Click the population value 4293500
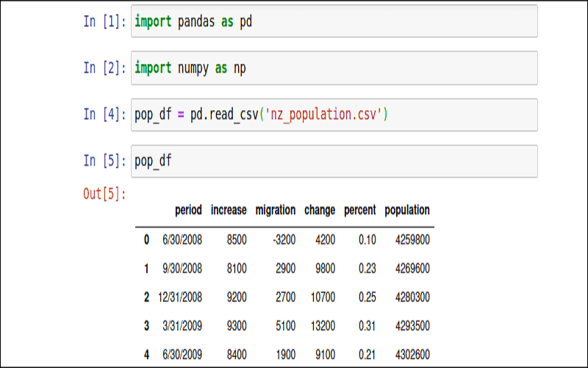The height and width of the screenshot is (368, 588). (412, 325)
